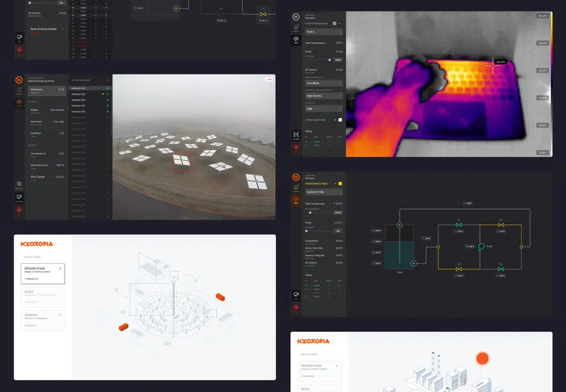Adjust Pump slider in tank schematic panel
The width and height of the screenshot is (566, 392).
[x=306, y=231]
